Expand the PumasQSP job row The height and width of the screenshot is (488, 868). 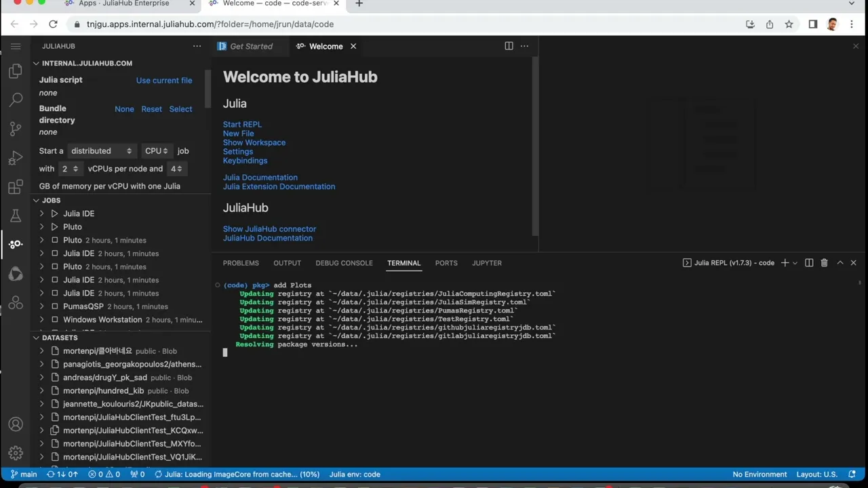[x=41, y=306]
